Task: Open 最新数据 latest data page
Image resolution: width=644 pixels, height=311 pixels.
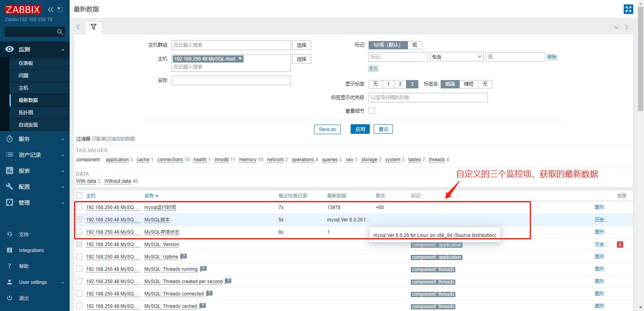Action: coord(39,100)
